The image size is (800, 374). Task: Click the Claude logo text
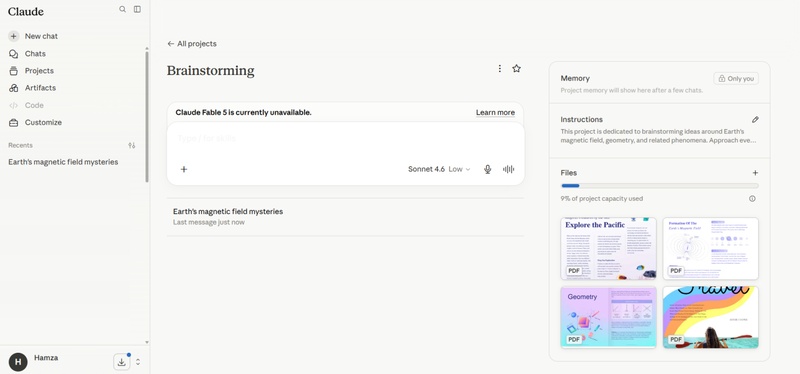(x=26, y=11)
